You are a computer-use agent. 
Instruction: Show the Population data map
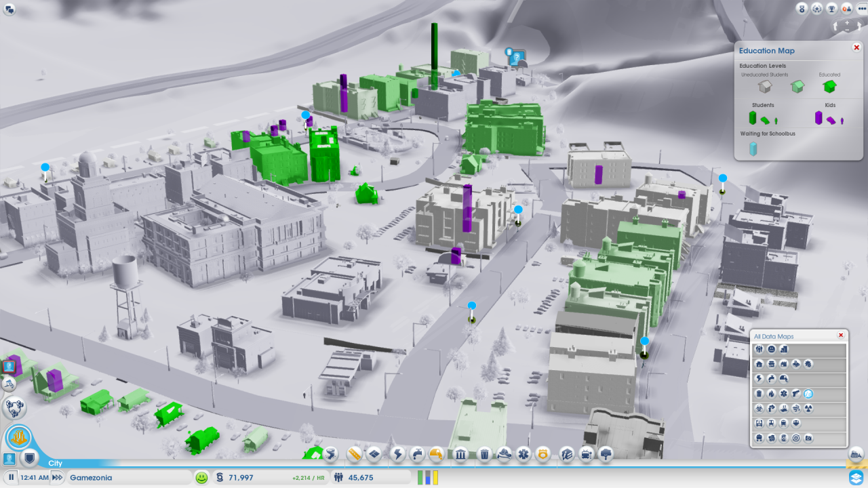click(759, 348)
